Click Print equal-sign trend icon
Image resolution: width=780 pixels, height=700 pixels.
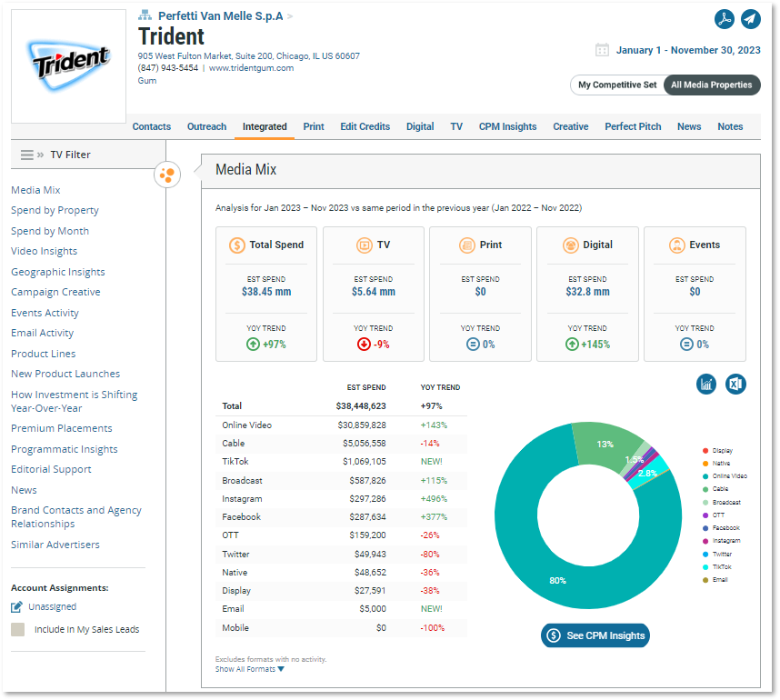point(473,345)
